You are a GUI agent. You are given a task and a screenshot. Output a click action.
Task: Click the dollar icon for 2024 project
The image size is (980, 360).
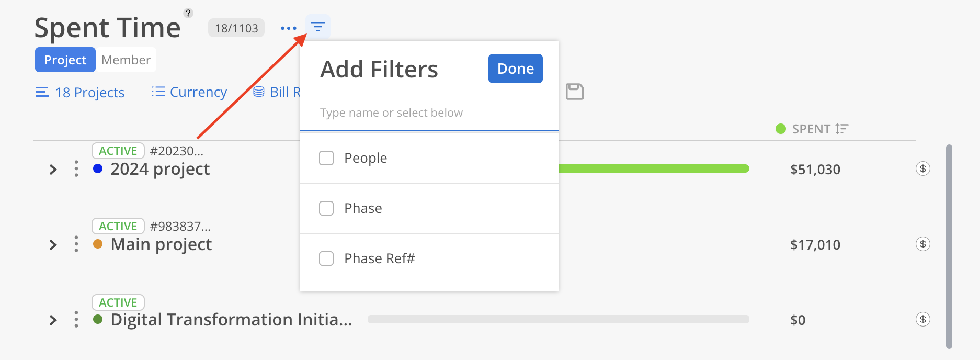[922, 168]
